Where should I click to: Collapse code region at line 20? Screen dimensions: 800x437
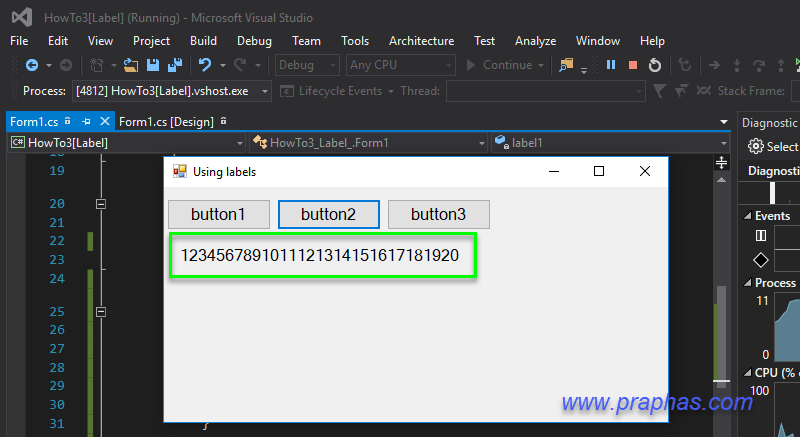click(101, 204)
